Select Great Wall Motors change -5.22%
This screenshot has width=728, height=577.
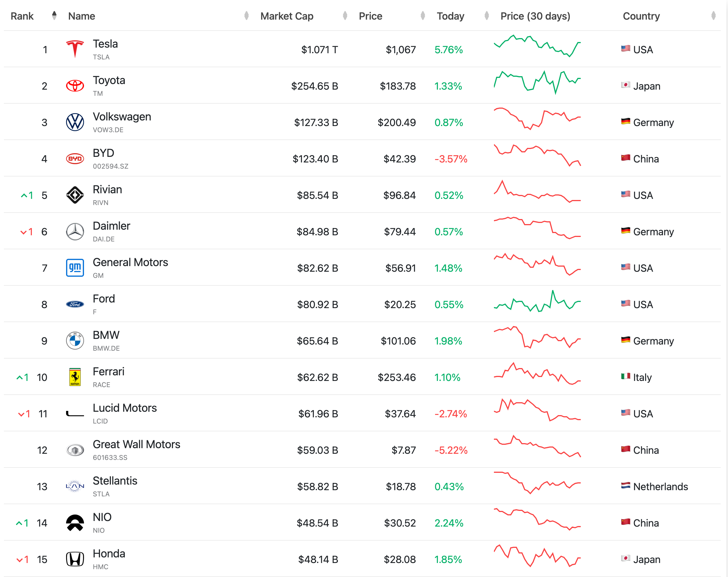pyautogui.click(x=451, y=450)
